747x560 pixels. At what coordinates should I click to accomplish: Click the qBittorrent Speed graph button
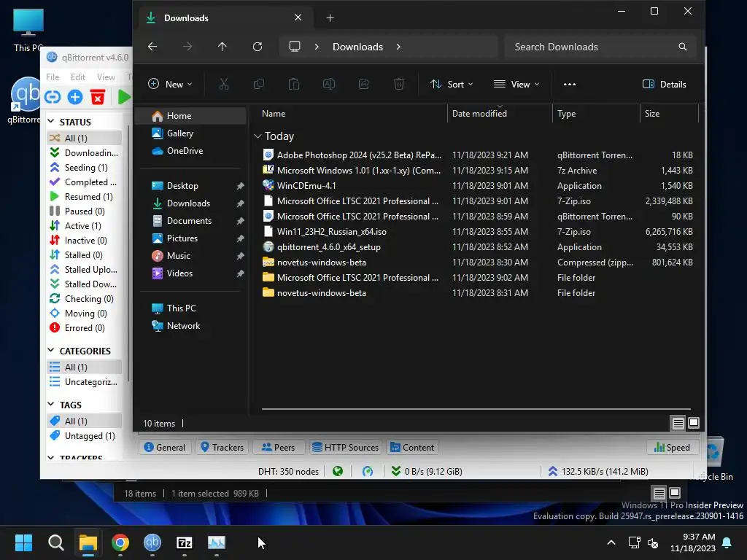pos(672,447)
